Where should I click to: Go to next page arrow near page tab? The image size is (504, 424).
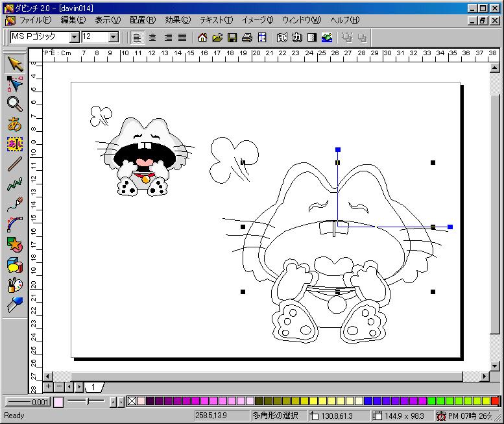(79, 387)
